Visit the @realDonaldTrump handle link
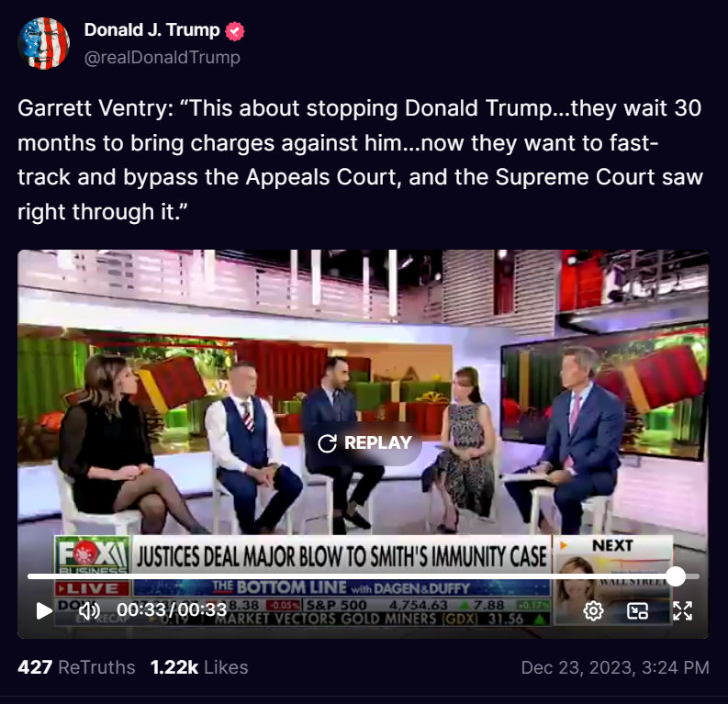The width and height of the screenshot is (728, 704). (x=162, y=58)
